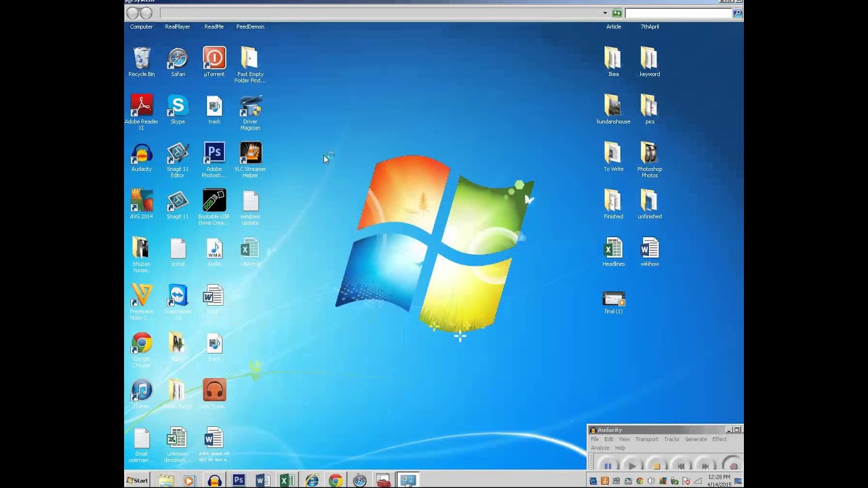Open Transport menu in Audacity
The image size is (868, 488).
point(647,439)
